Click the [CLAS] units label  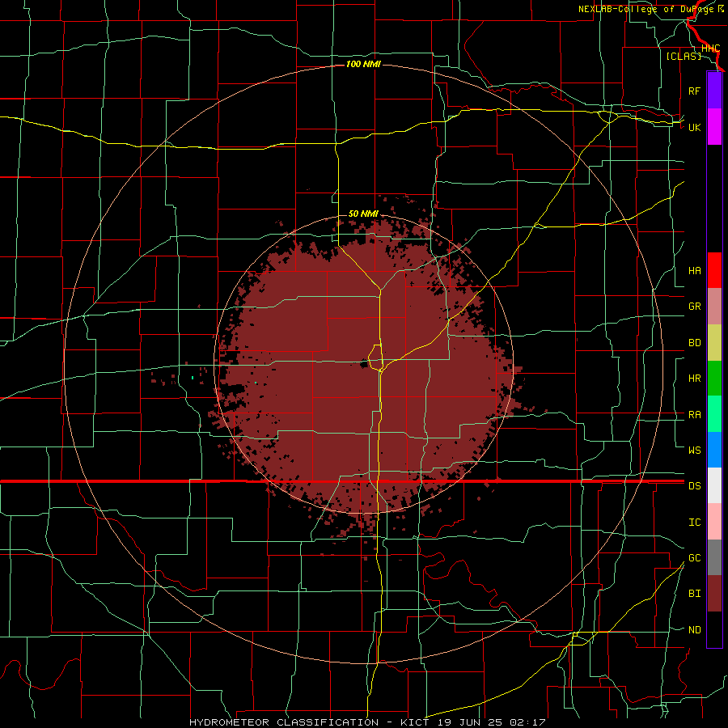684,56
